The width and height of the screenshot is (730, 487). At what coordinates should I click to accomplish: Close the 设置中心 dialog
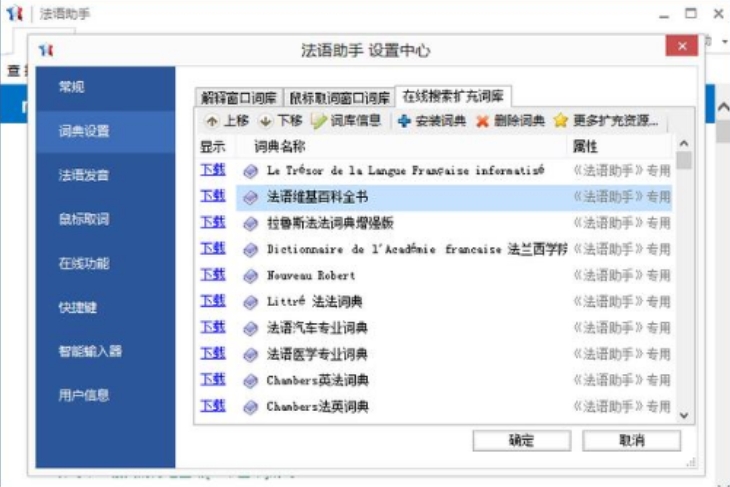click(x=682, y=46)
